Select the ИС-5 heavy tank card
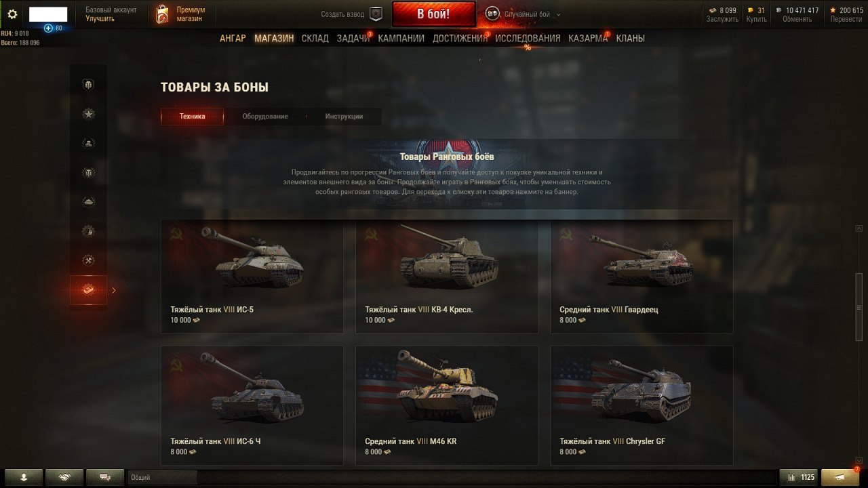Image resolution: width=868 pixels, height=488 pixels. (x=252, y=277)
